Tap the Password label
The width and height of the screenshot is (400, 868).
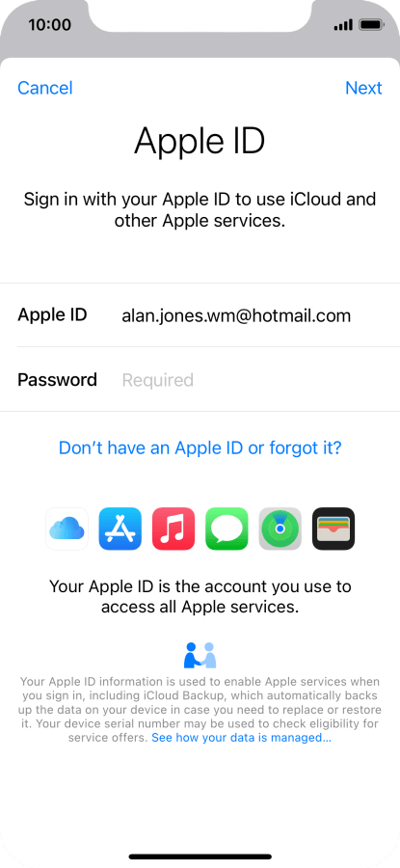point(57,380)
